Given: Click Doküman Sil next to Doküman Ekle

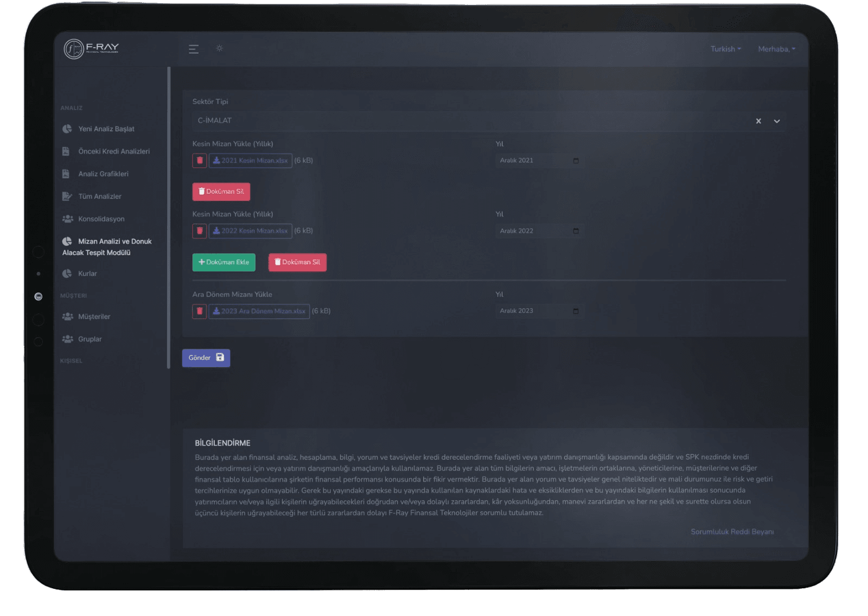Looking at the screenshot, I should pos(297,262).
